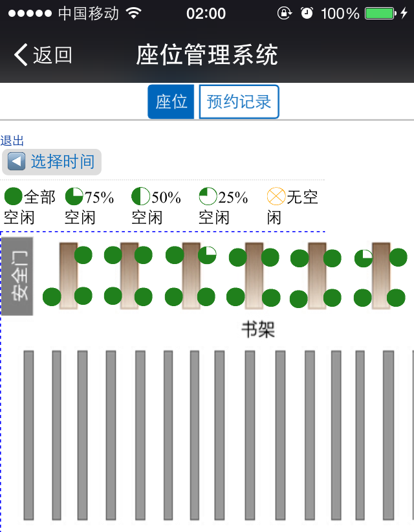The width and height of the screenshot is (414, 532).
Task: Tap the alarm clock status icon
Action: coord(307,13)
